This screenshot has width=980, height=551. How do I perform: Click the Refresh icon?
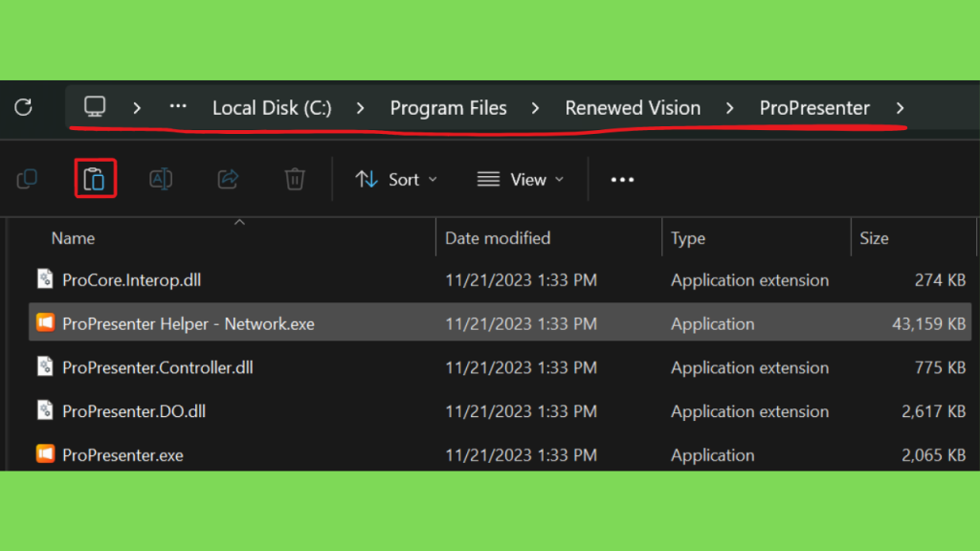click(x=23, y=107)
